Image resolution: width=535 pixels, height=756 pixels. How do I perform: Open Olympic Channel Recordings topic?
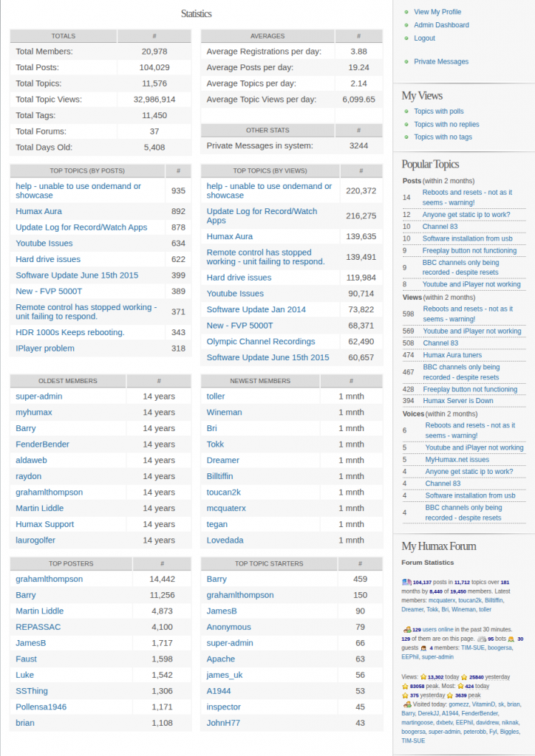(261, 341)
